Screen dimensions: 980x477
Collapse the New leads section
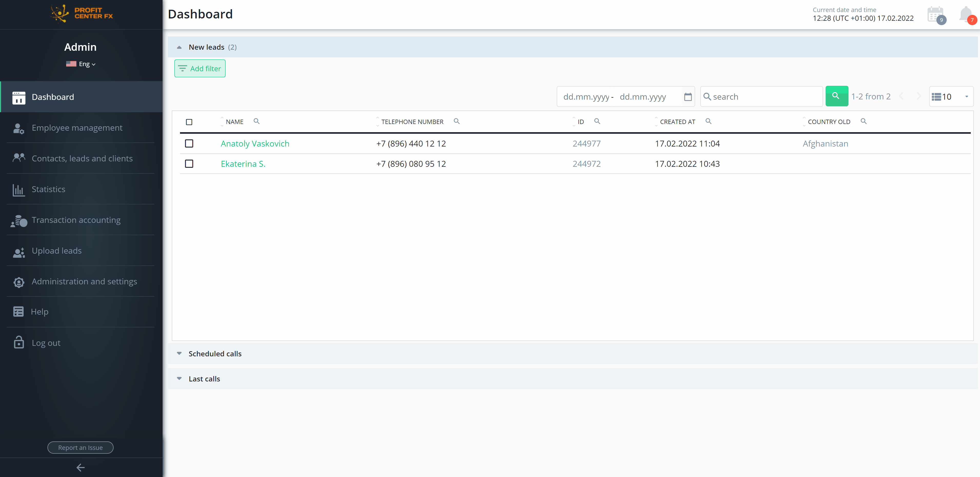179,47
